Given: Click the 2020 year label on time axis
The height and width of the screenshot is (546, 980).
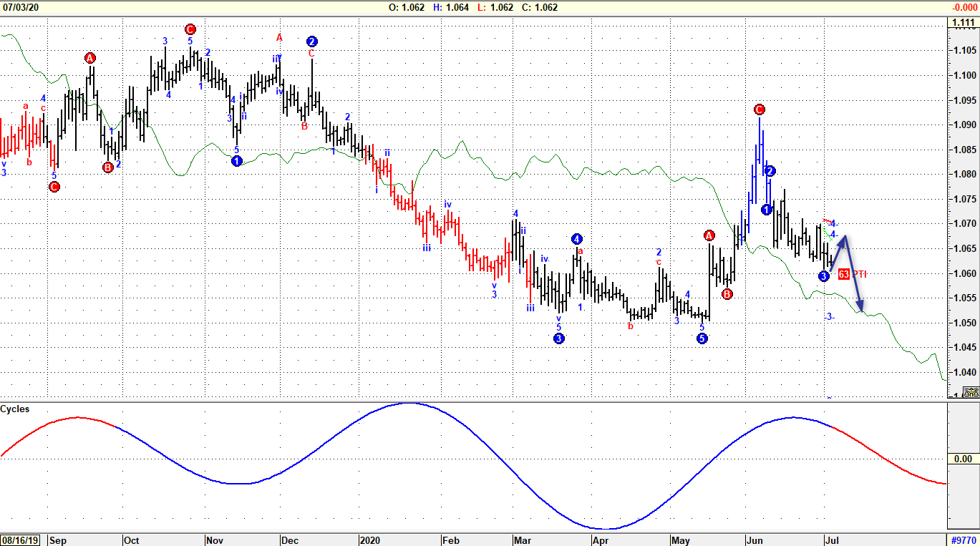Looking at the screenshot, I should tap(369, 540).
